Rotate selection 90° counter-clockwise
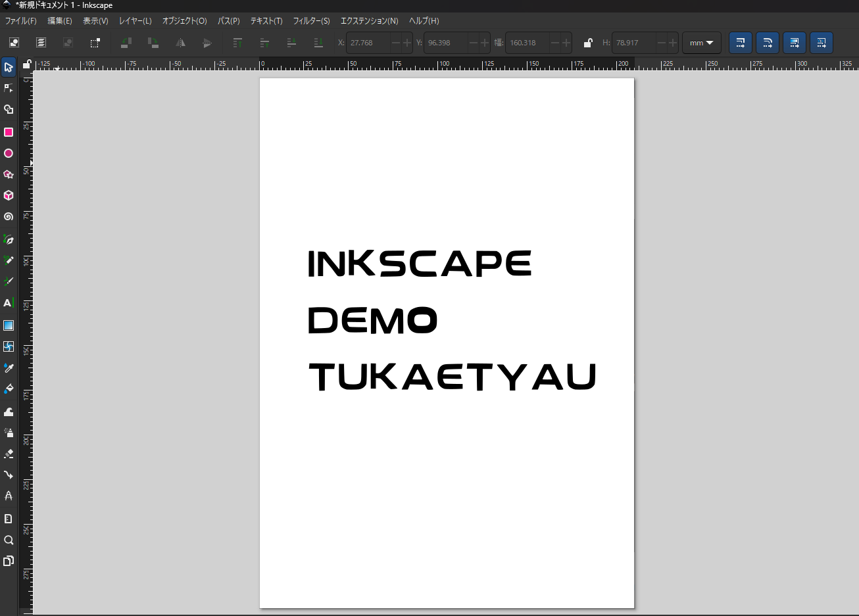Screen dimensions: 859x616 [x=126, y=43]
